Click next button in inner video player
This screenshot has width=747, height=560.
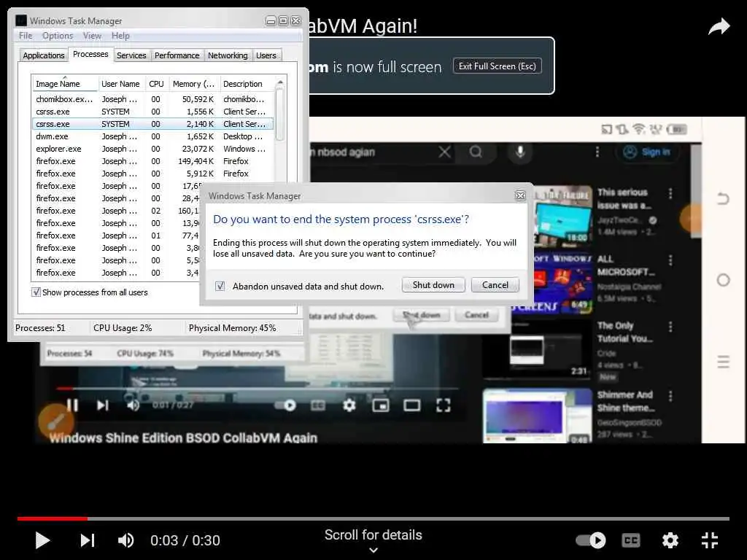[x=103, y=405]
